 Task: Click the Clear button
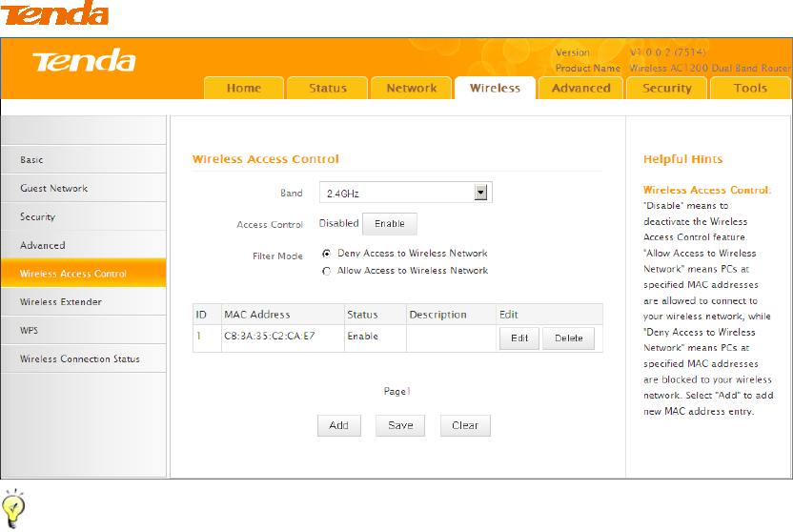click(465, 425)
